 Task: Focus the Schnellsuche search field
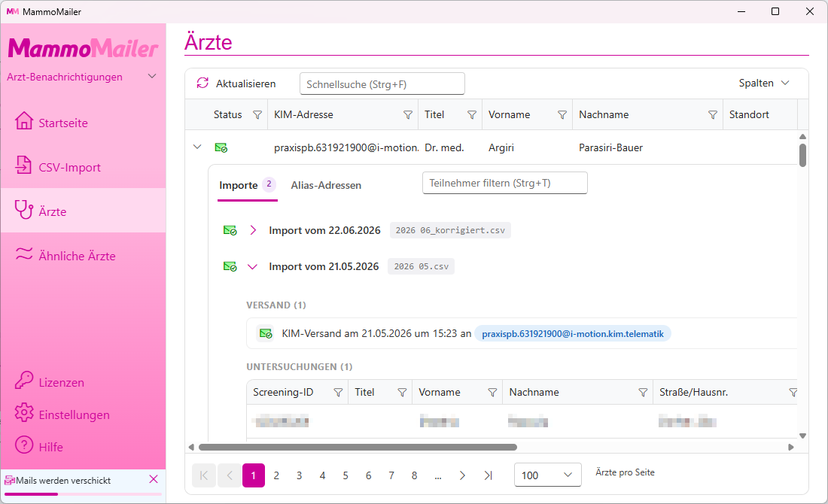click(x=382, y=84)
